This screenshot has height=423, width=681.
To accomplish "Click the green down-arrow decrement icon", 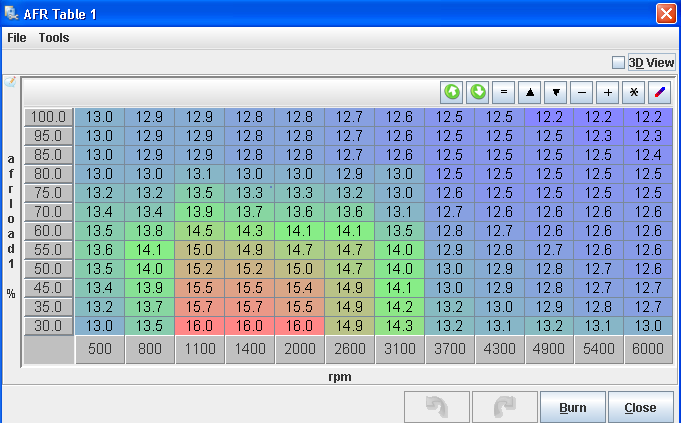I will click(478, 92).
